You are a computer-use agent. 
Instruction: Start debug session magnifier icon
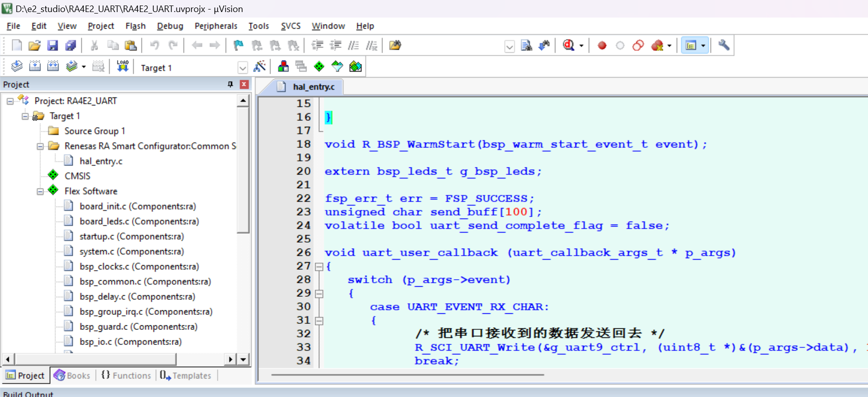568,46
